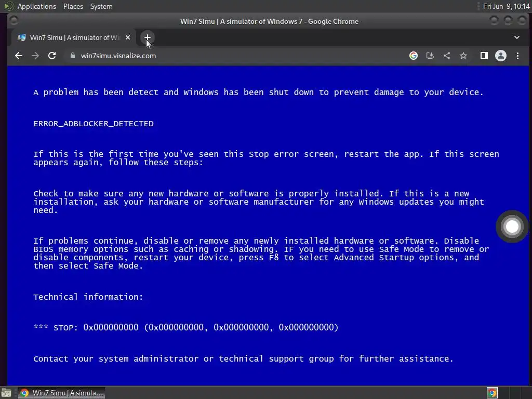Click the clock showing Fri Jun 9
Image resolution: width=532 pixels, height=399 pixels.
[506, 6]
